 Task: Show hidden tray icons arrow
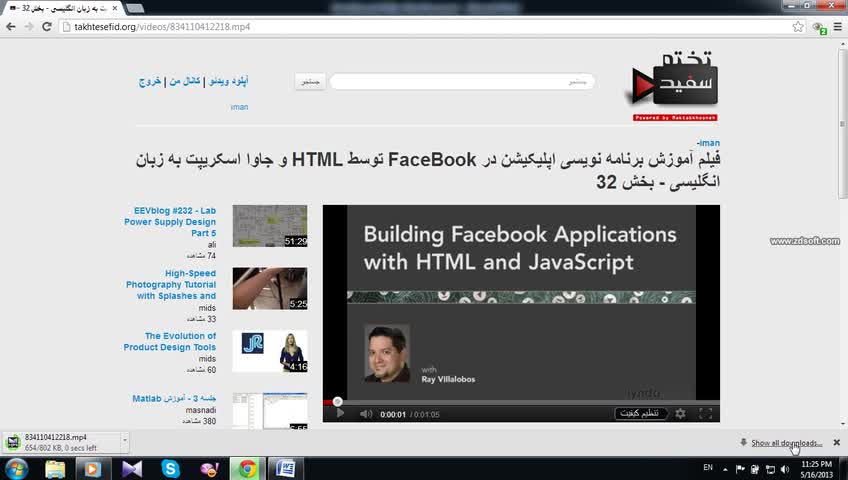[x=725, y=469]
